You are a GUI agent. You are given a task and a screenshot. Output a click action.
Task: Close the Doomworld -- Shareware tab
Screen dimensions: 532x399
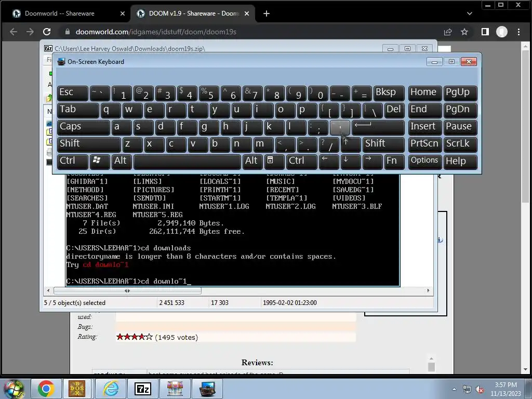click(123, 14)
